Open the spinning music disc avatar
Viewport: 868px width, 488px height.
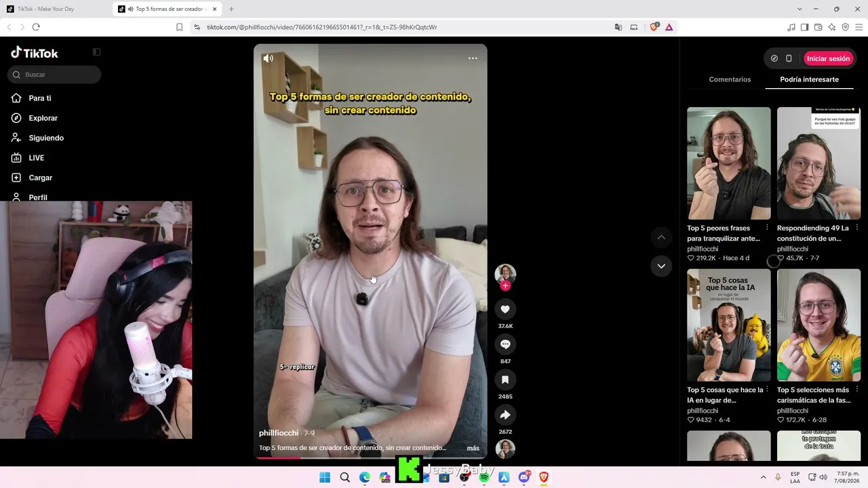point(505,449)
